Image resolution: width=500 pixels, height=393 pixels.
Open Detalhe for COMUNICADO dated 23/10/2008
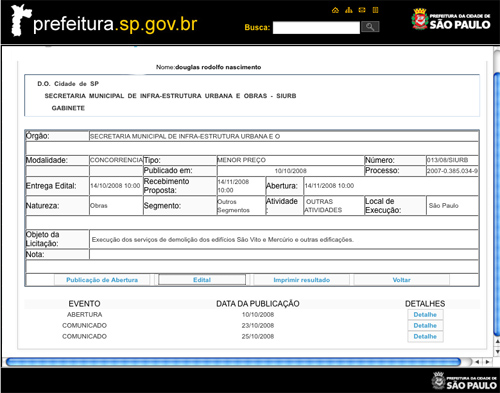click(425, 325)
